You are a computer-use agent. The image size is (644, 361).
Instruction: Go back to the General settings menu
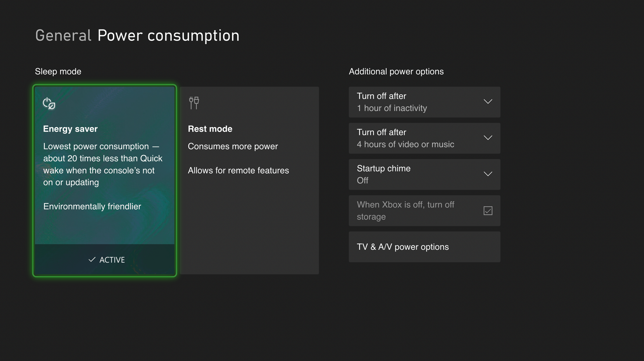click(63, 35)
